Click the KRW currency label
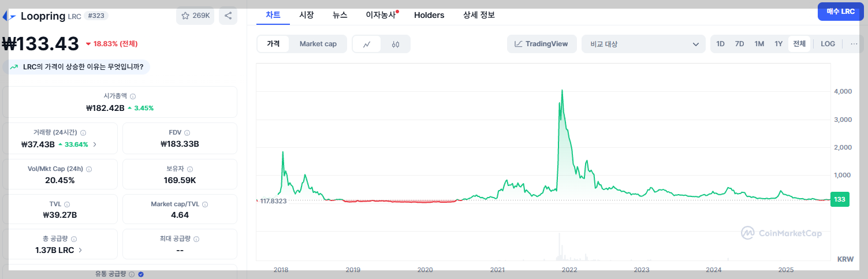This screenshot has height=279, width=868. pos(845,259)
